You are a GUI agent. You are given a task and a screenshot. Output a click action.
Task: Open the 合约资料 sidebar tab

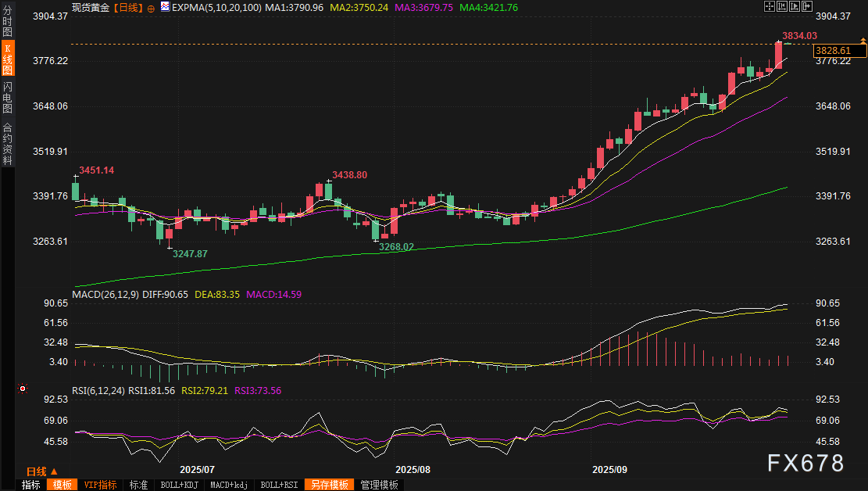point(8,143)
